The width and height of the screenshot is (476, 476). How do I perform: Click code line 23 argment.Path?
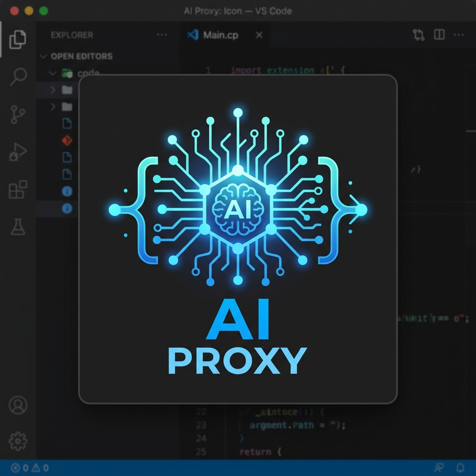pyautogui.click(x=297, y=425)
